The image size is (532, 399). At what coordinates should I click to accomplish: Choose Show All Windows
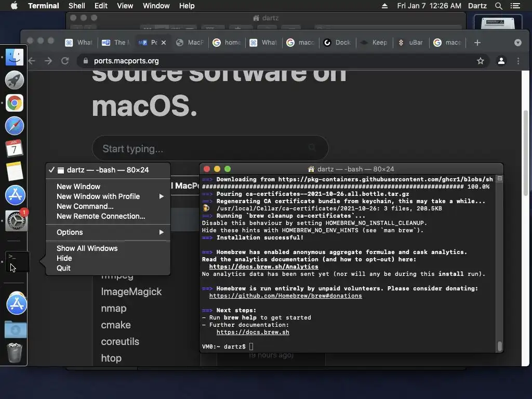click(108, 248)
